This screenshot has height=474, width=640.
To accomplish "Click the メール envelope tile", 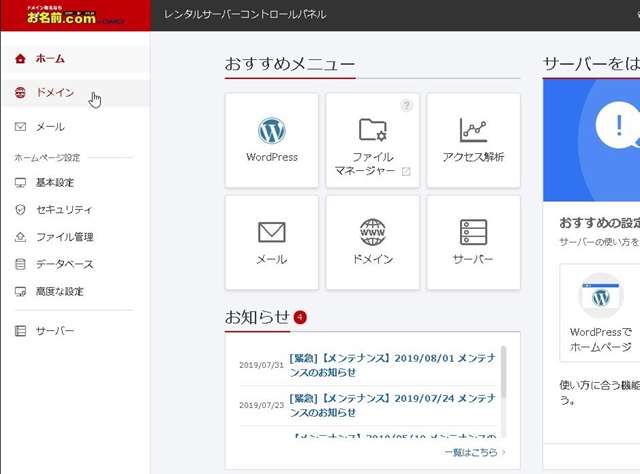I will 272,242.
